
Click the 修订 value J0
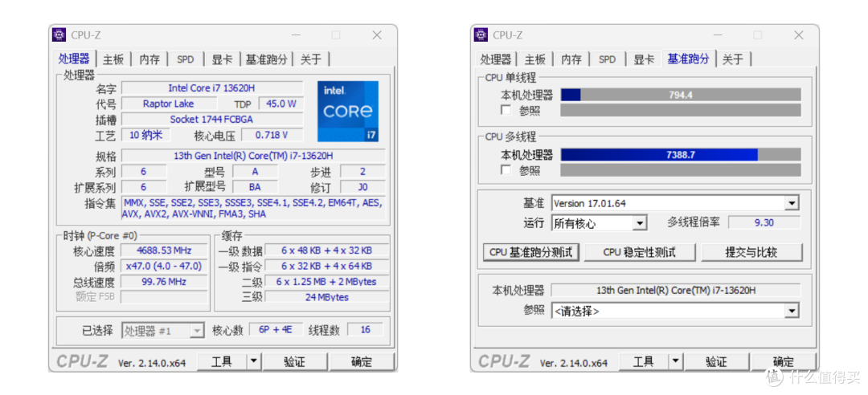click(x=363, y=187)
